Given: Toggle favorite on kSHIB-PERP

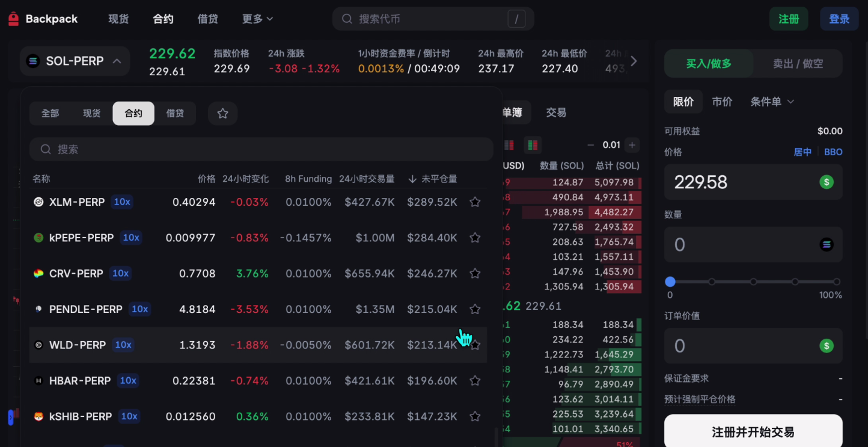Looking at the screenshot, I should point(475,416).
